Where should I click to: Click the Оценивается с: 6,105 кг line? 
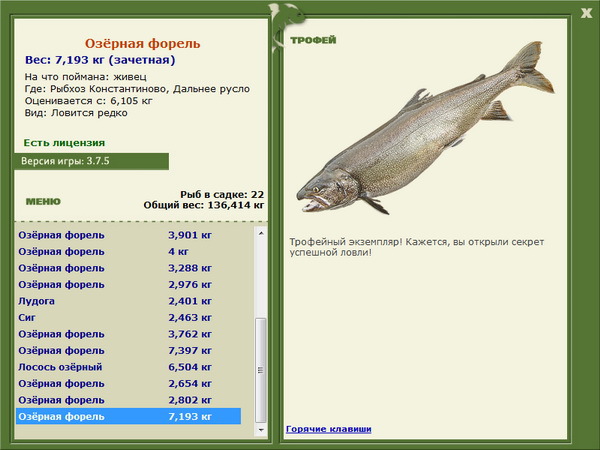click(x=89, y=101)
